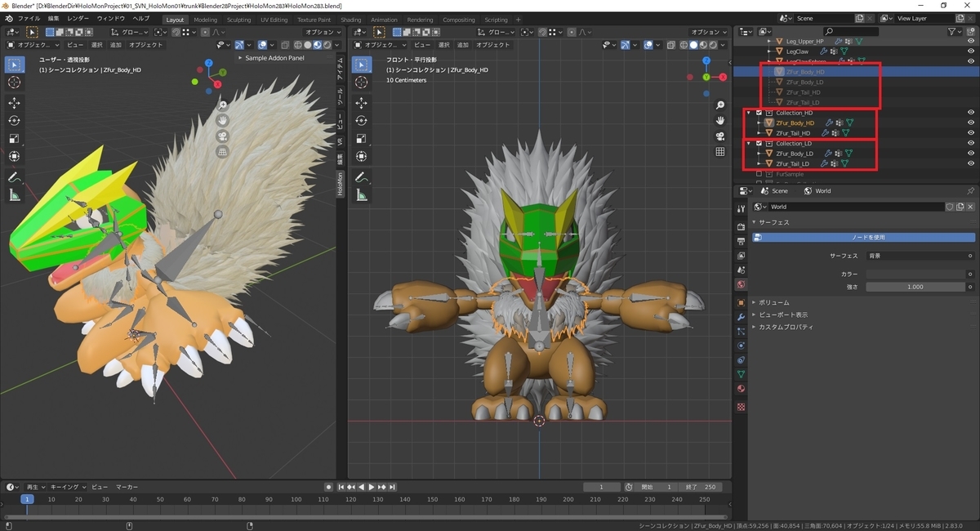Viewport: 980px width, 531px height.
Task: Click the zoom magnifier icon in right viewport
Action: 720,105
